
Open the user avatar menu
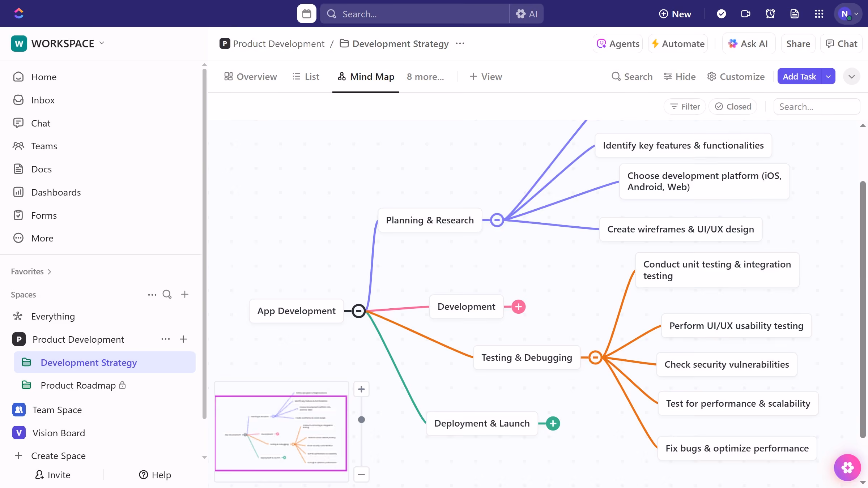(848, 14)
